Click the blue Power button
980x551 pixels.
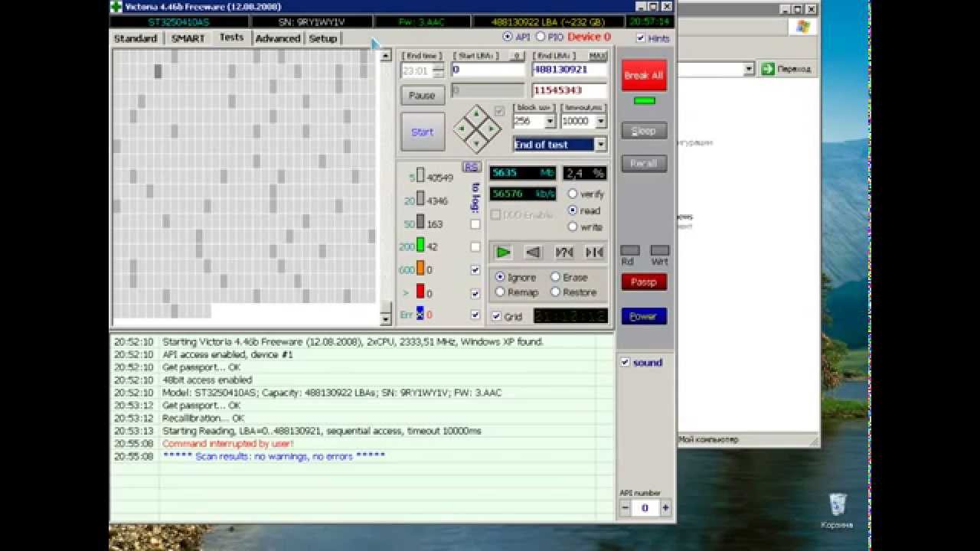644,316
